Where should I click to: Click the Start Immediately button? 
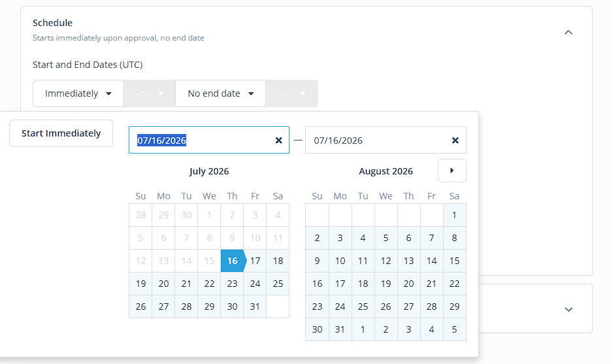pyautogui.click(x=61, y=133)
